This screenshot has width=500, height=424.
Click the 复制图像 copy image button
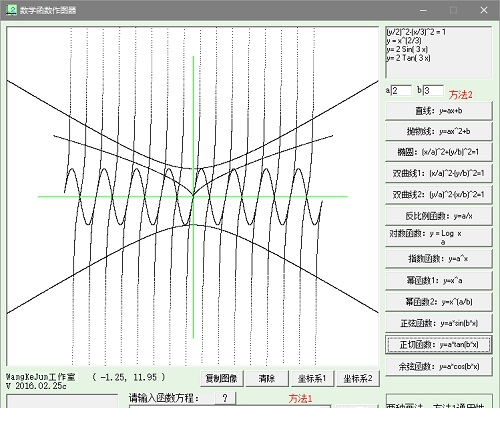(x=222, y=378)
